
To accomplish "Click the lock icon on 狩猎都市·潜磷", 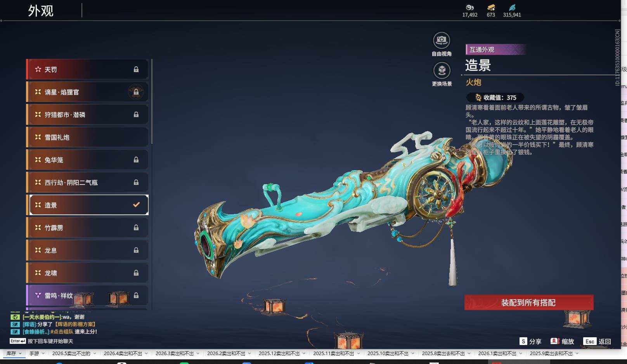I will point(136,115).
